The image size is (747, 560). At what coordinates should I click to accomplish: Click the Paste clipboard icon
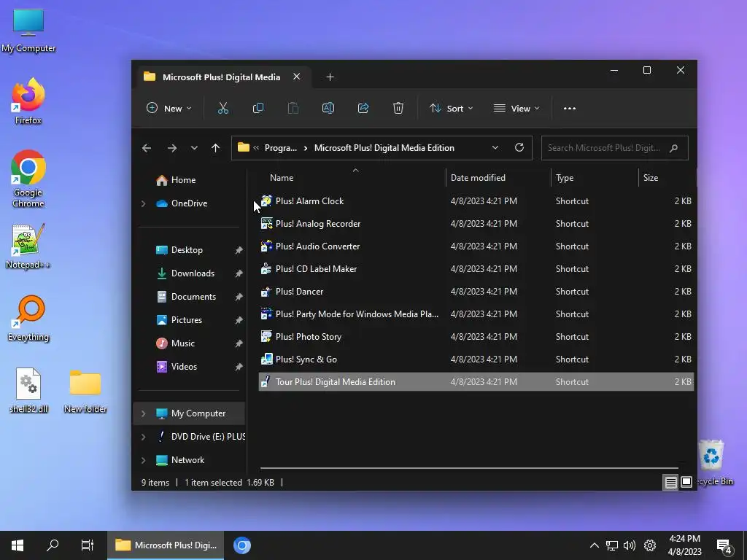(293, 108)
